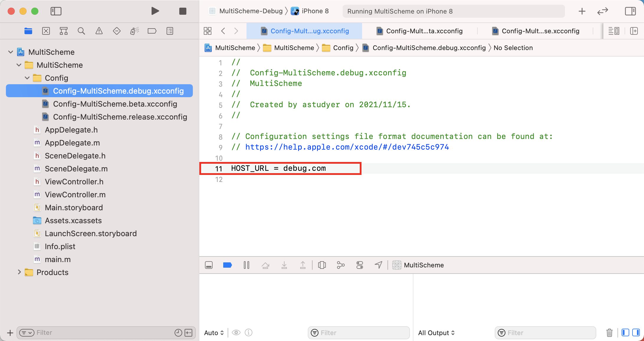
Task: Pause program execution in debug bar
Action: tap(247, 265)
